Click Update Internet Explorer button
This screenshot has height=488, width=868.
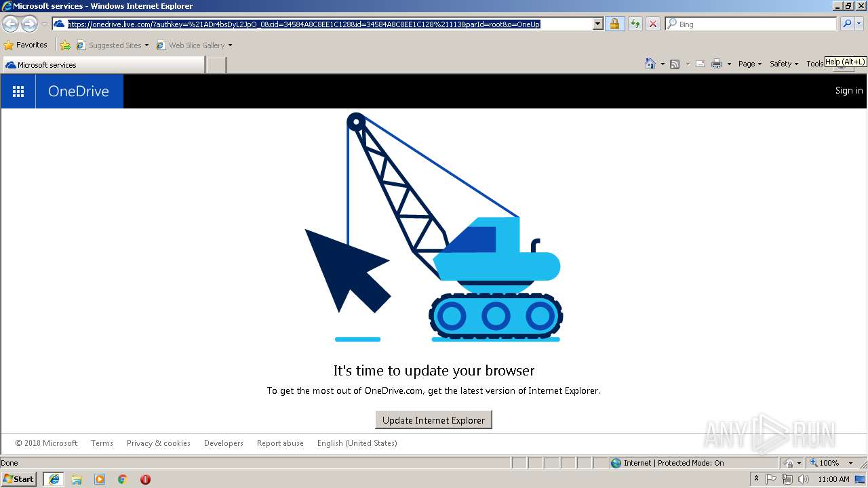pyautogui.click(x=433, y=420)
